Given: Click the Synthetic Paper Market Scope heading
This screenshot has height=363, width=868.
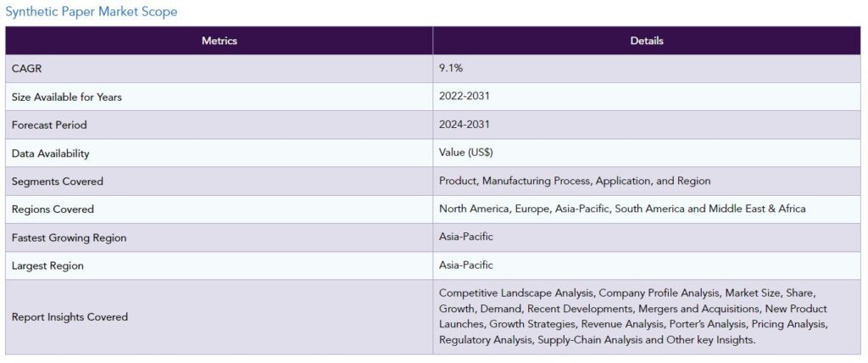Looking at the screenshot, I should 92,12.
